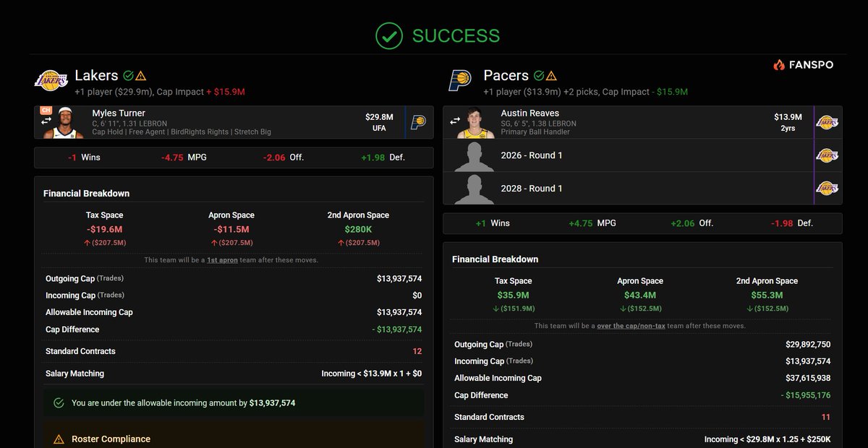Click Lakers 2nd Apron Space value $280K

(x=357, y=229)
